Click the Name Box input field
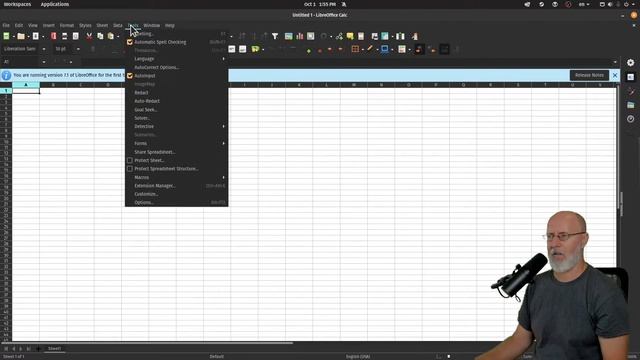 (20, 62)
